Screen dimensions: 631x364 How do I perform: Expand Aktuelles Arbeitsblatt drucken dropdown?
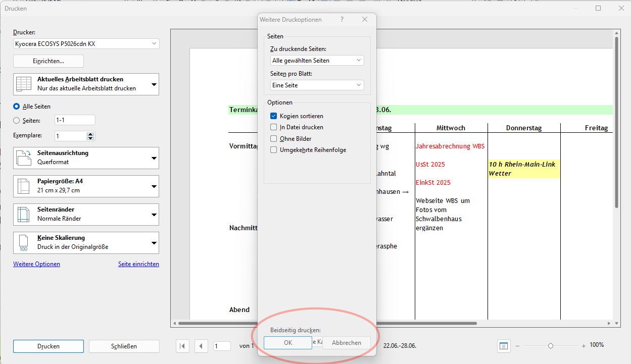pos(154,84)
